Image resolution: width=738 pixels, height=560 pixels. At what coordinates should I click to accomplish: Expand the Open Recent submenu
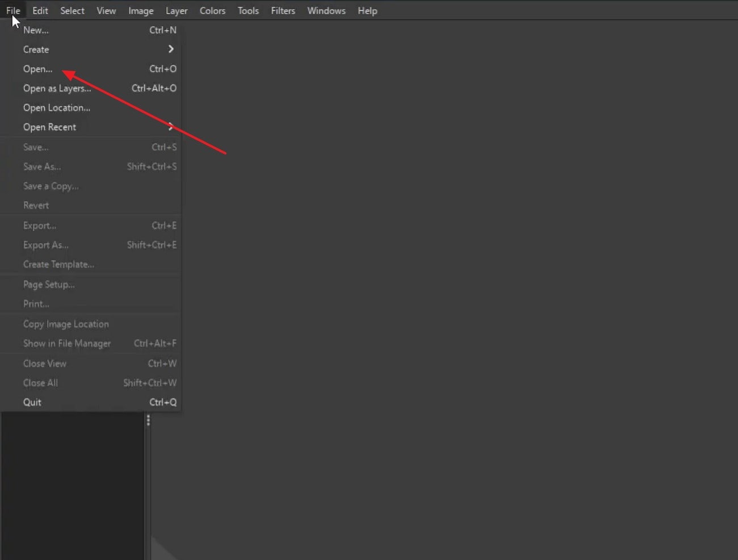tap(49, 127)
